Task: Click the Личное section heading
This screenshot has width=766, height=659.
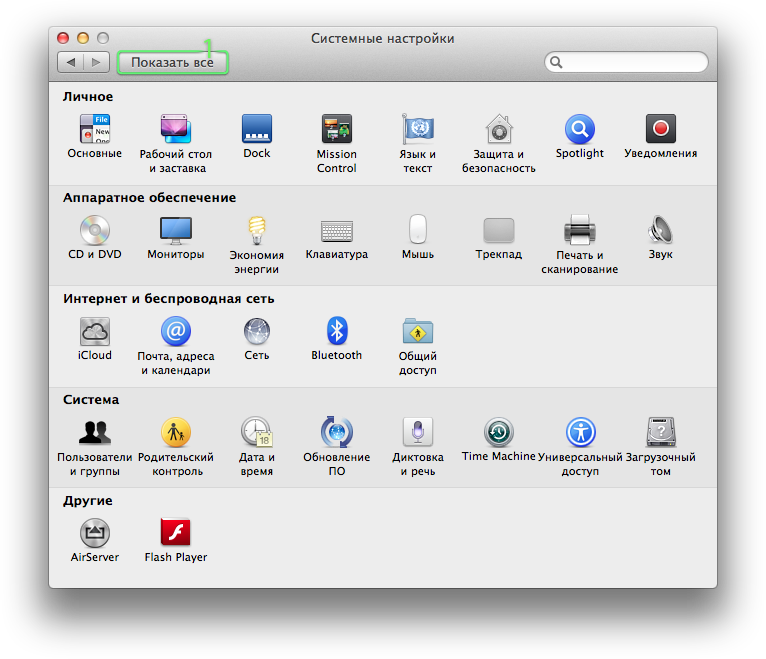Action: click(88, 97)
